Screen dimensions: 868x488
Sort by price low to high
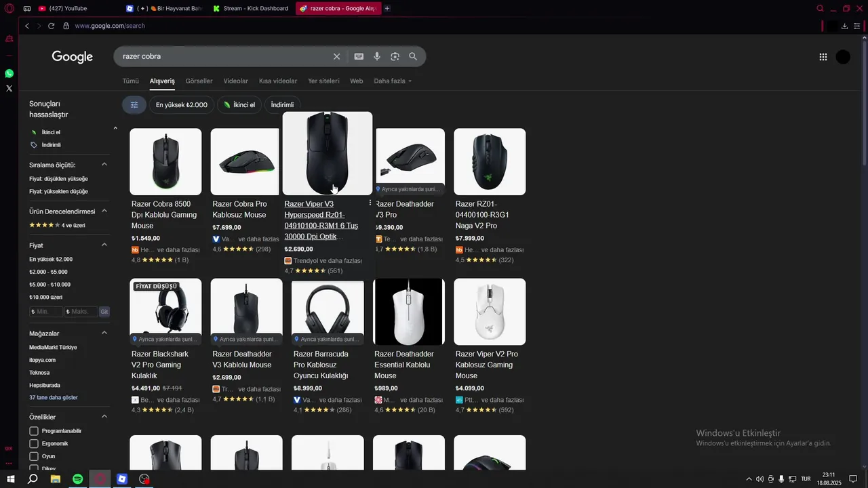pyautogui.click(x=58, y=179)
